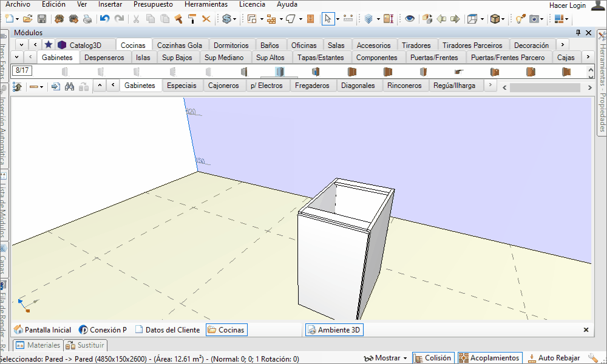Select the highlighted cabinet module thumbnail

click(279, 72)
